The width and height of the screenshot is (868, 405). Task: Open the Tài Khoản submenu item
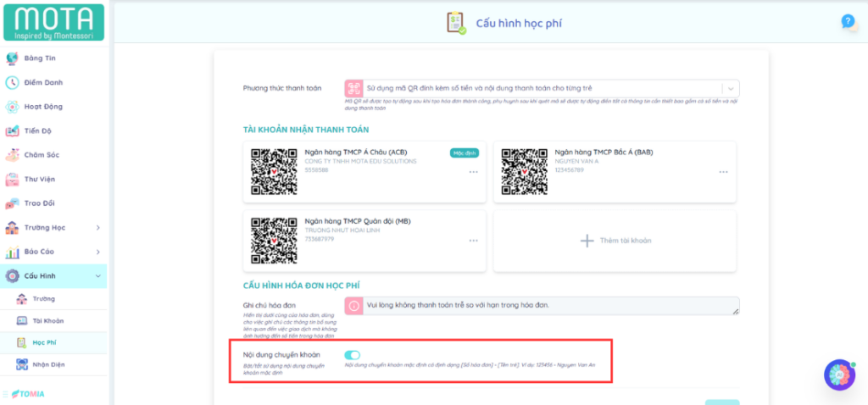tap(47, 321)
